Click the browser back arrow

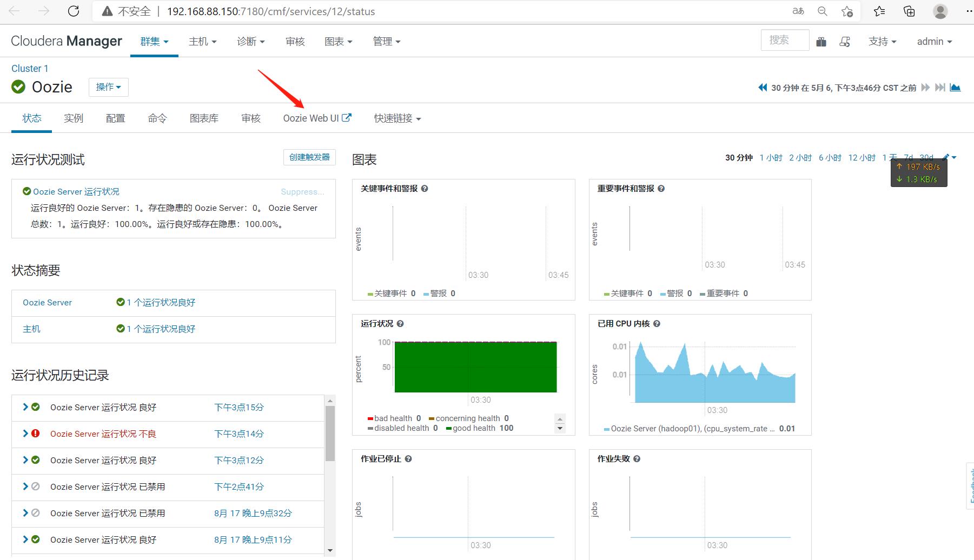(15, 11)
